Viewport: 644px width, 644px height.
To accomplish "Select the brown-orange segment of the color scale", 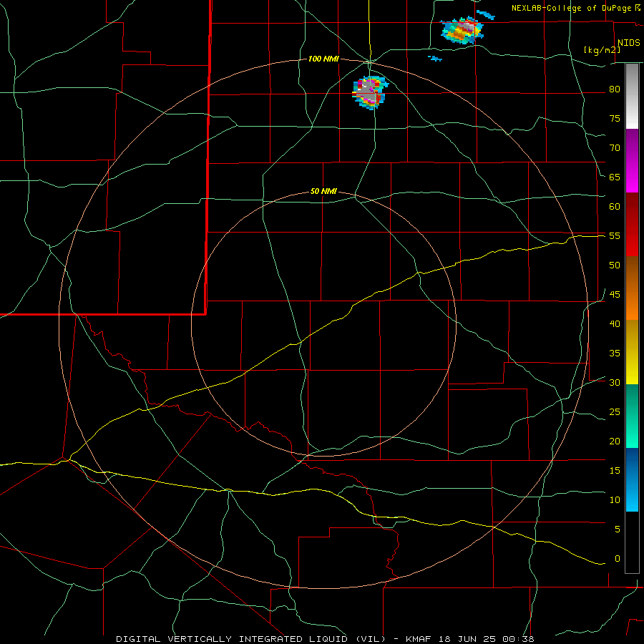I will pos(632,288).
